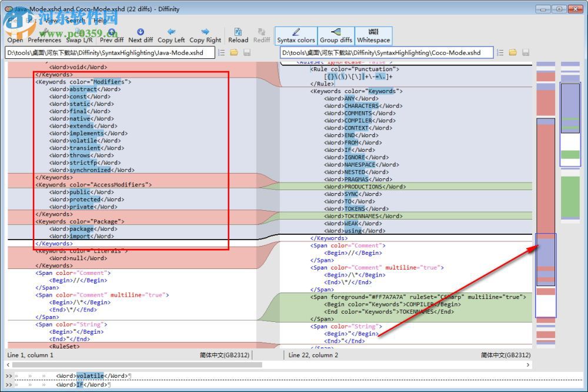588x392 pixels.
Task: Open folder icon beside Coco-Mode.xshd path
Action: [x=513, y=52]
